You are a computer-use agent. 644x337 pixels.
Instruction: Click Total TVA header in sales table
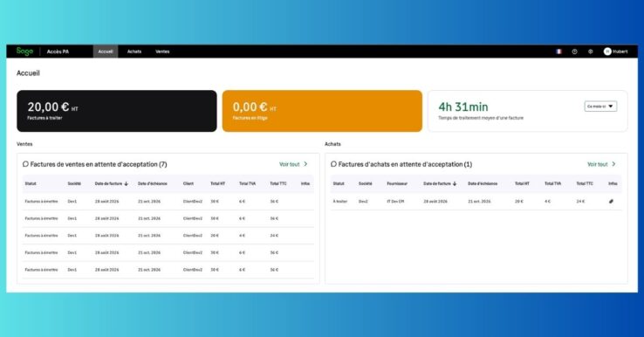coord(247,183)
